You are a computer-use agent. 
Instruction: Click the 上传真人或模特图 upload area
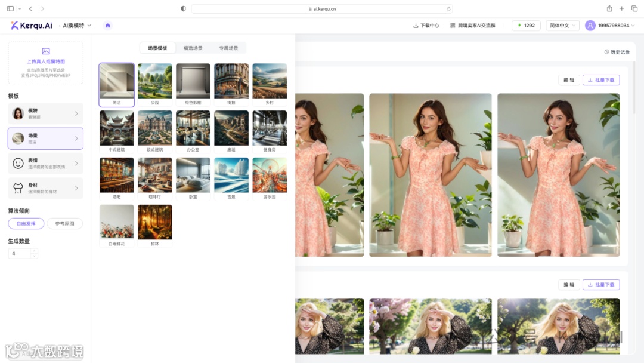(x=45, y=63)
